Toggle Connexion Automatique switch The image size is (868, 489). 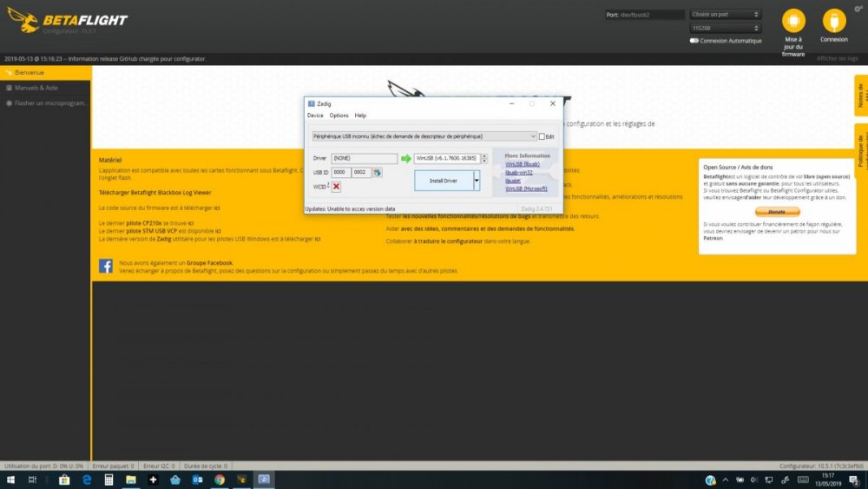[694, 41]
